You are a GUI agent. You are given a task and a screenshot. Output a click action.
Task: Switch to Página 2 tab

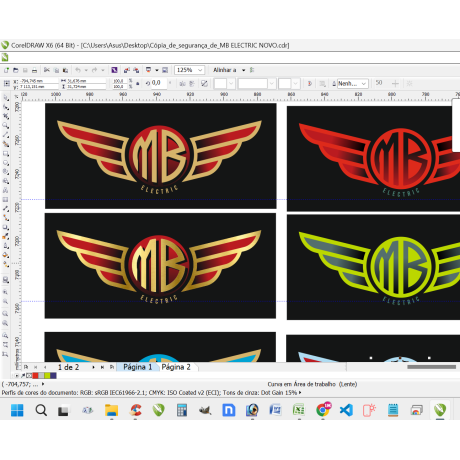tap(176, 367)
